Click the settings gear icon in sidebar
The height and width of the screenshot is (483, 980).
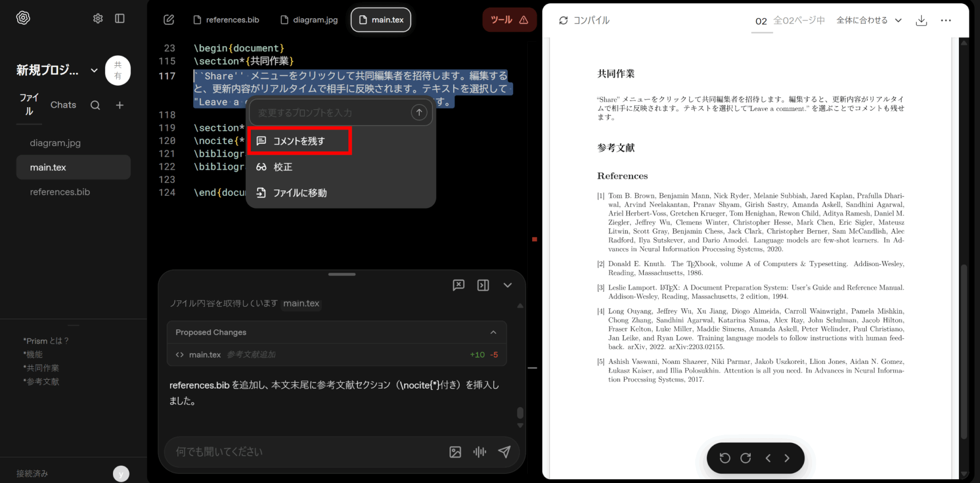click(98, 19)
